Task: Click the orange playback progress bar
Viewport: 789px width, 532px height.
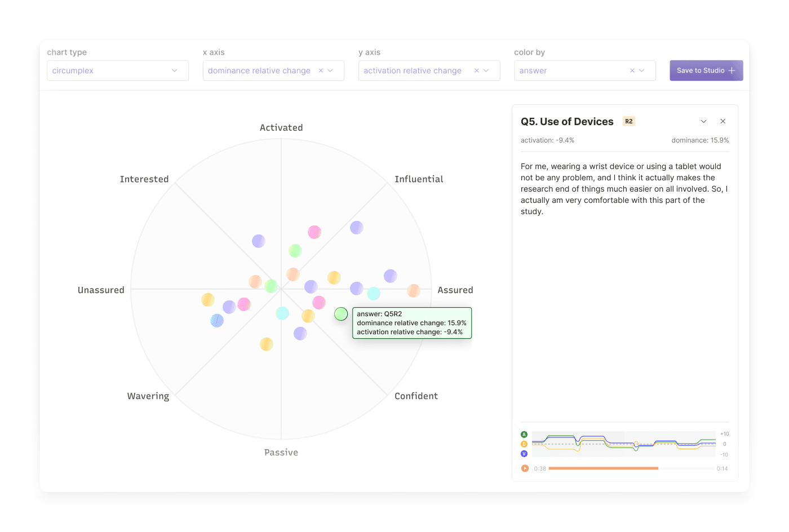Action: click(x=603, y=468)
